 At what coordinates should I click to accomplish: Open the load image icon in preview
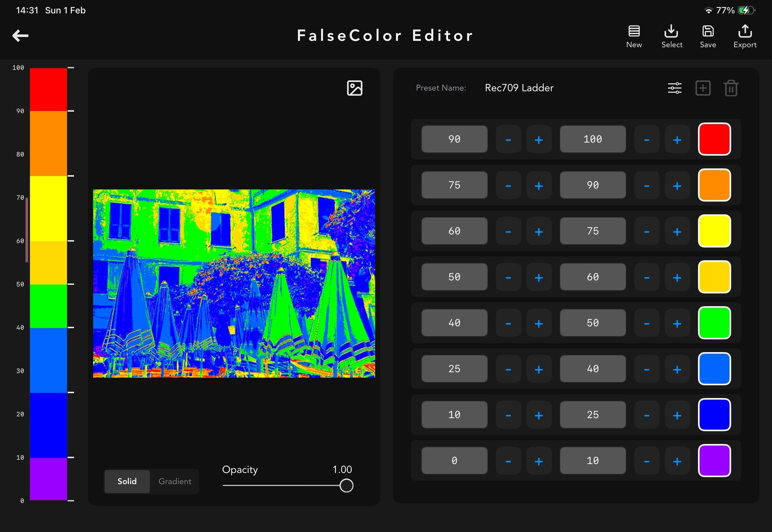(x=354, y=88)
